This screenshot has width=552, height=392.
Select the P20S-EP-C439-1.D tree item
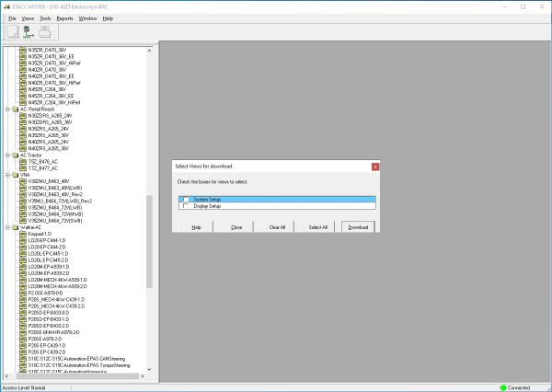click(x=47, y=346)
